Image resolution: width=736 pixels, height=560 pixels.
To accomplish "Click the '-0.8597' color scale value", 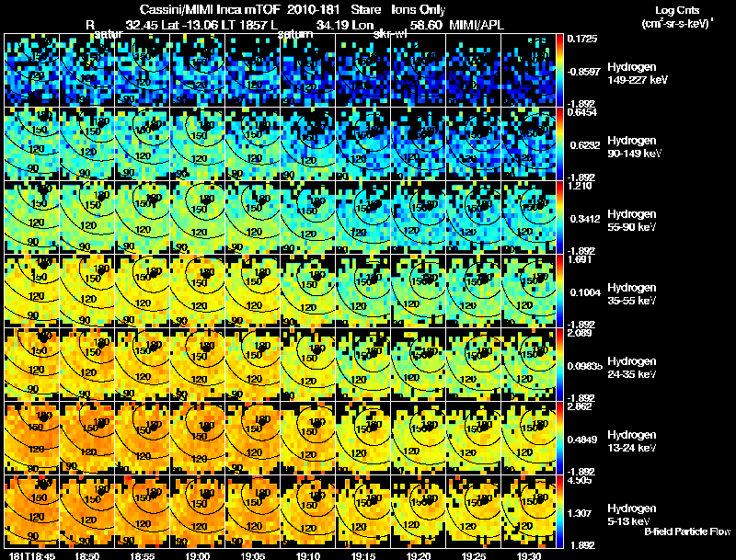I will coord(583,72).
